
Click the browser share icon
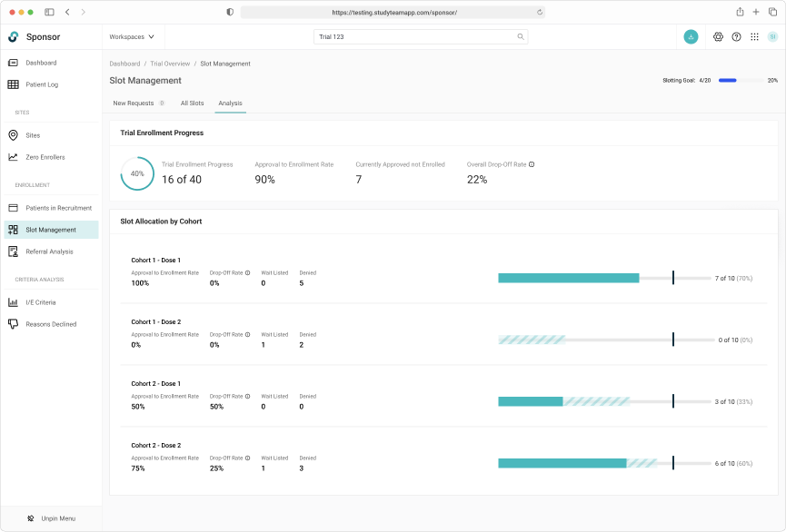click(x=740, y=12)
